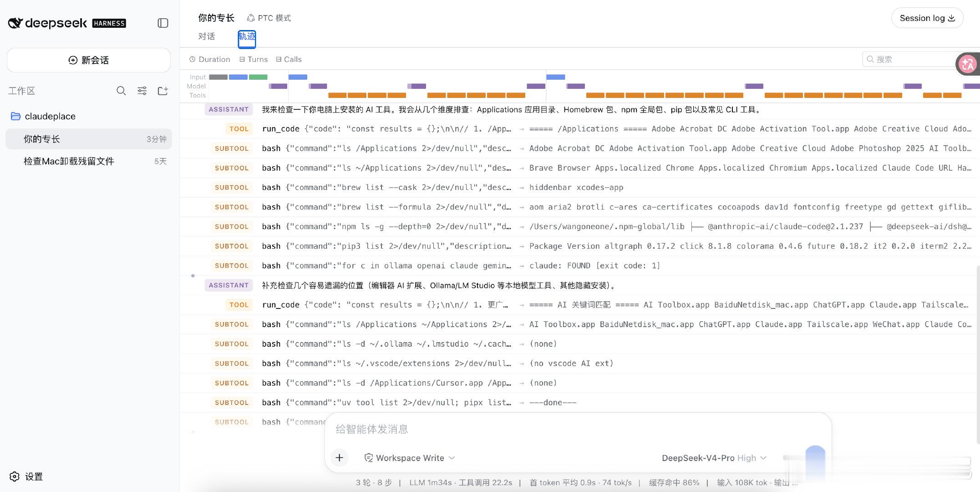Click the 缓存命中 86% status entry

(x=674, y=482)
